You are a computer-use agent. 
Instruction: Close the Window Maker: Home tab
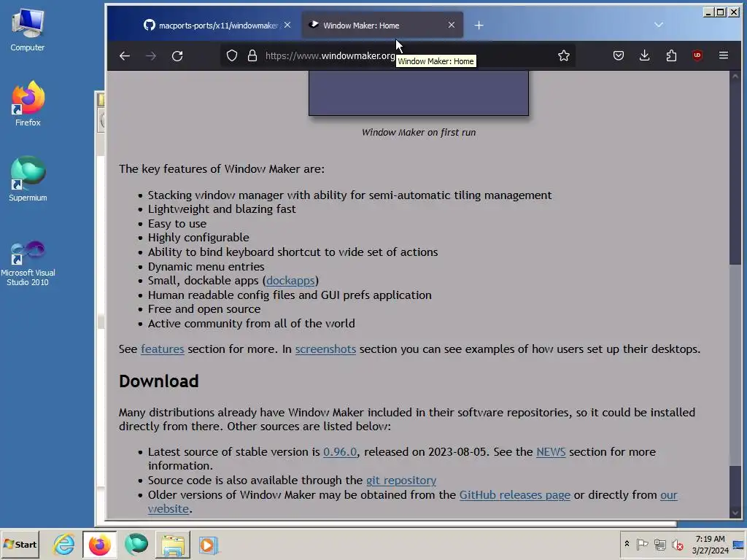(452, 25)
